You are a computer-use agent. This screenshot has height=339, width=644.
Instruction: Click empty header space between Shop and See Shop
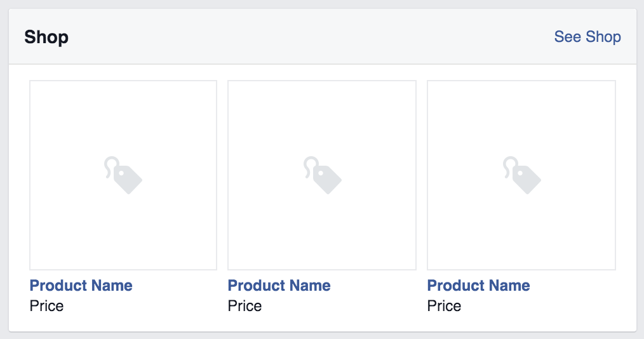click(x=305, y=37)
